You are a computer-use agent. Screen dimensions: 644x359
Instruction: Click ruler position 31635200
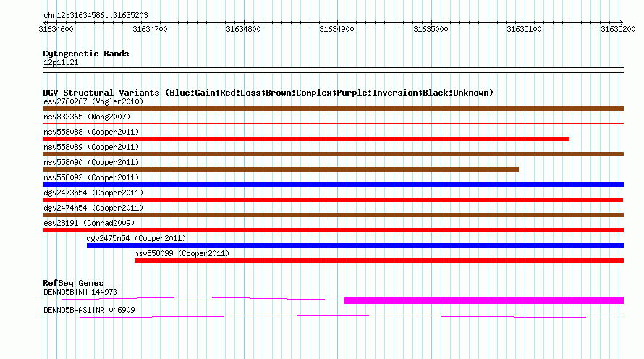point(618,29)
